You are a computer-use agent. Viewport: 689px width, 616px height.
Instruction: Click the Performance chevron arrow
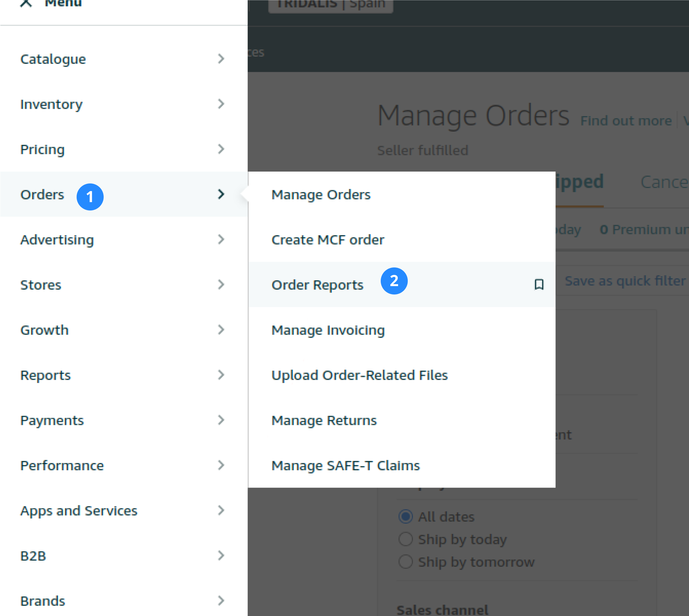(x=221, y=465)
